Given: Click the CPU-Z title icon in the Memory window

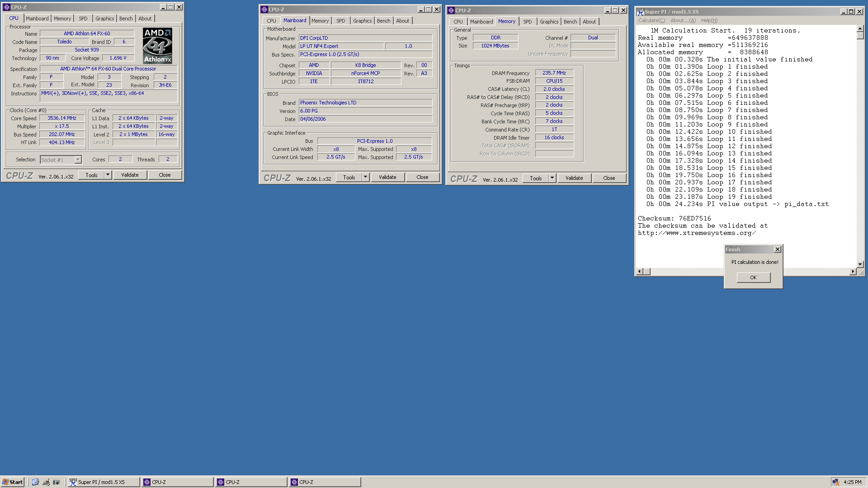Looking at the screenshot, I should click(x=451, y=10).
